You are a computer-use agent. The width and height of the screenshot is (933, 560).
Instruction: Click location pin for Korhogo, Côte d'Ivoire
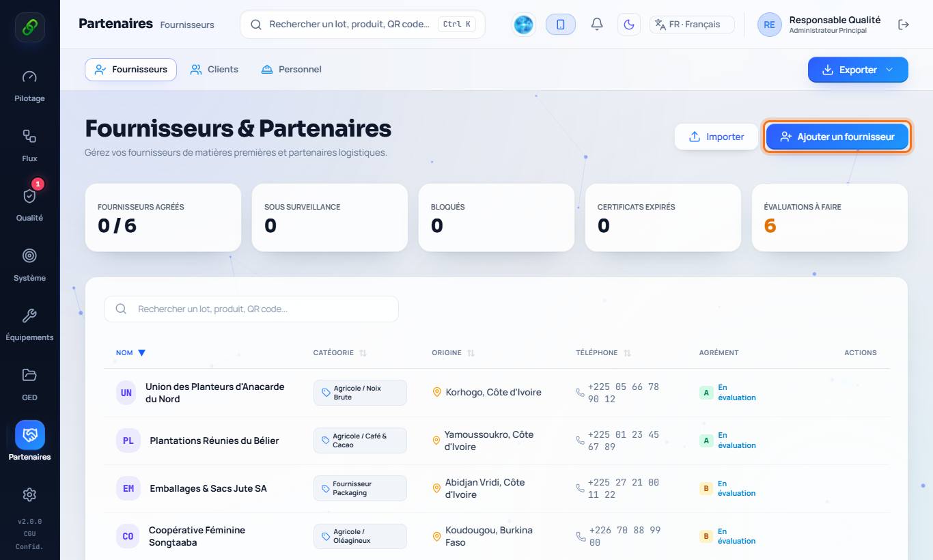tap(436, 392)
